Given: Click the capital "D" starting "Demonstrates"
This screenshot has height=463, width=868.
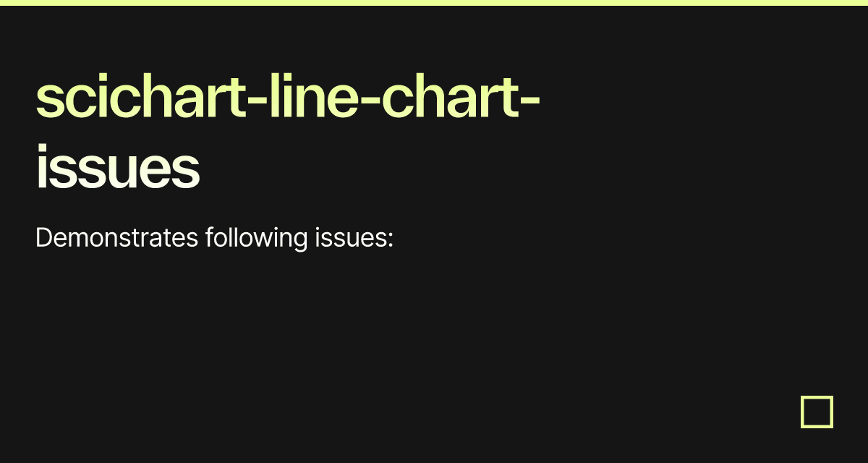Looking at the screenshot, I should 43,237.
